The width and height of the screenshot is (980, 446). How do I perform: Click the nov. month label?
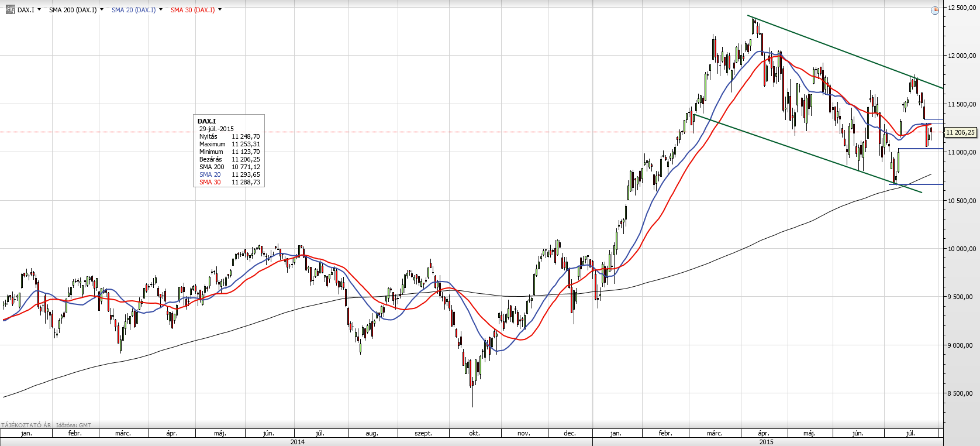pos(524,434)
